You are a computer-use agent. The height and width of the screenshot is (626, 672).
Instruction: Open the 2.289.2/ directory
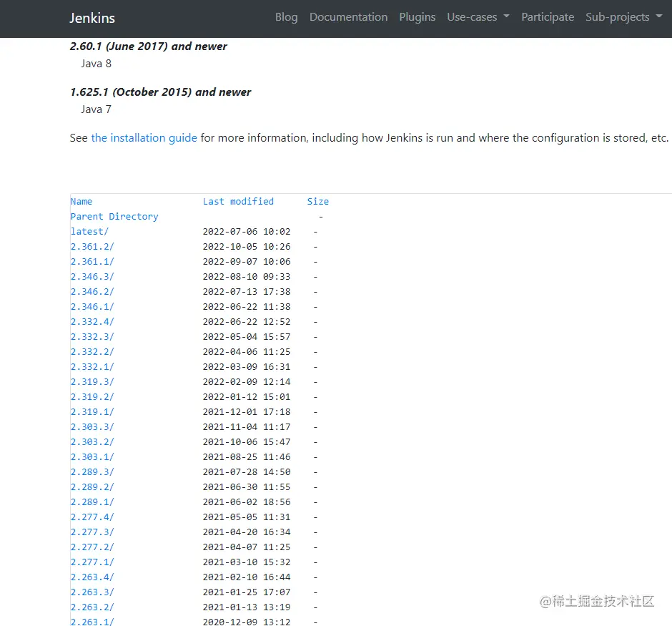[92, 486]
